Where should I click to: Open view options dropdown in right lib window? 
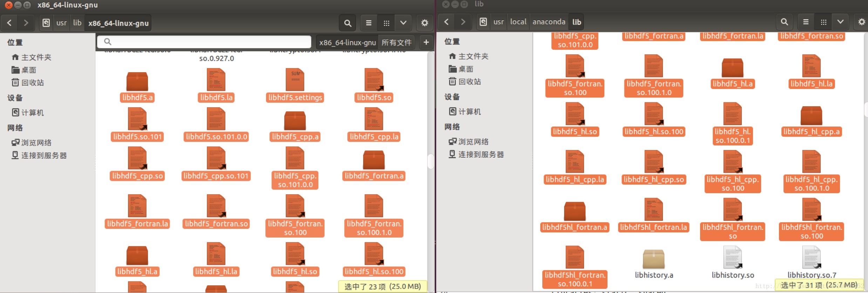840,22
